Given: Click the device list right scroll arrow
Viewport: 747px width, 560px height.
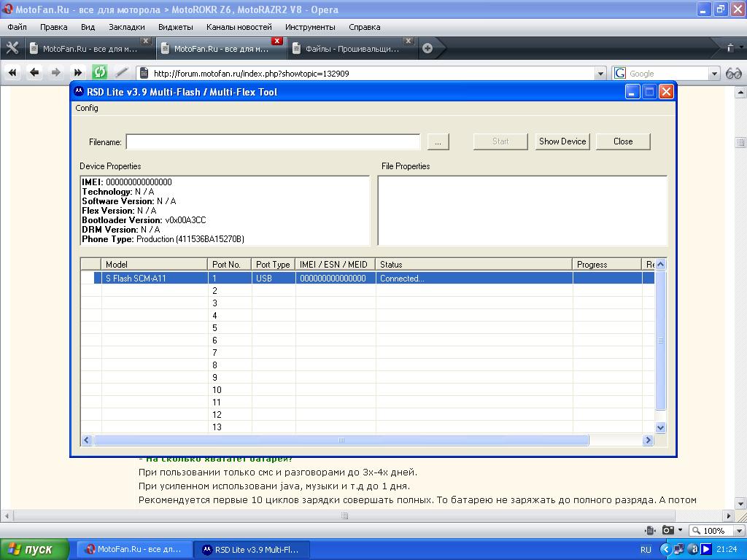Looking at the screenshot, I should pyautogui.click(x=648, y=440).
